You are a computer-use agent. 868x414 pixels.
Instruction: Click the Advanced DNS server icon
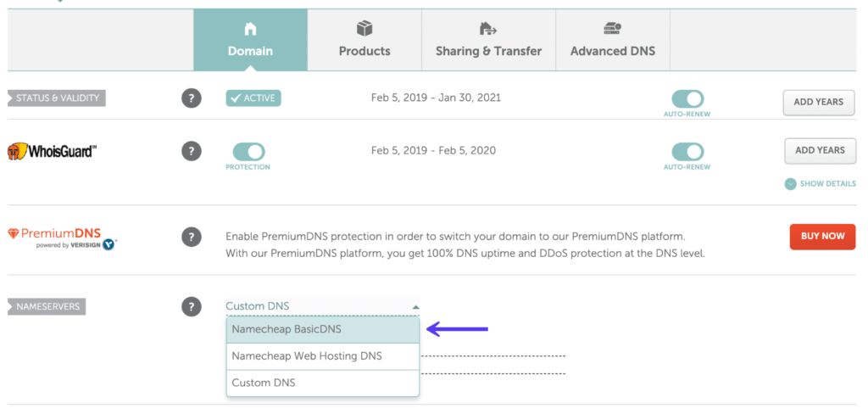(x=613, y=29)
